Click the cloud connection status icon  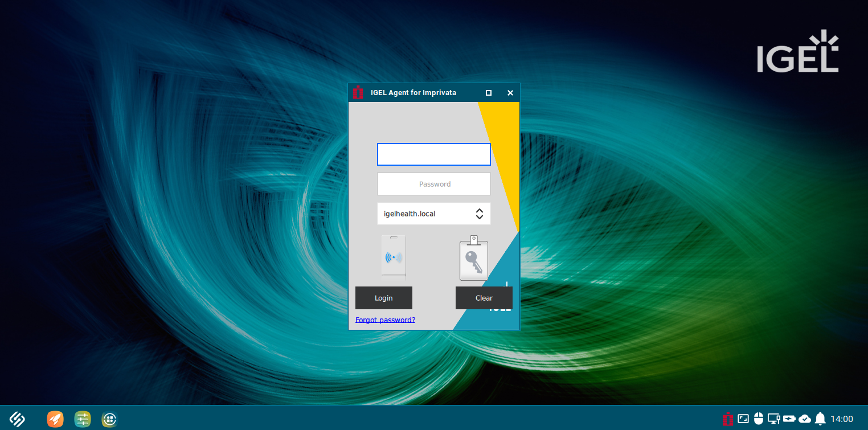804,419
